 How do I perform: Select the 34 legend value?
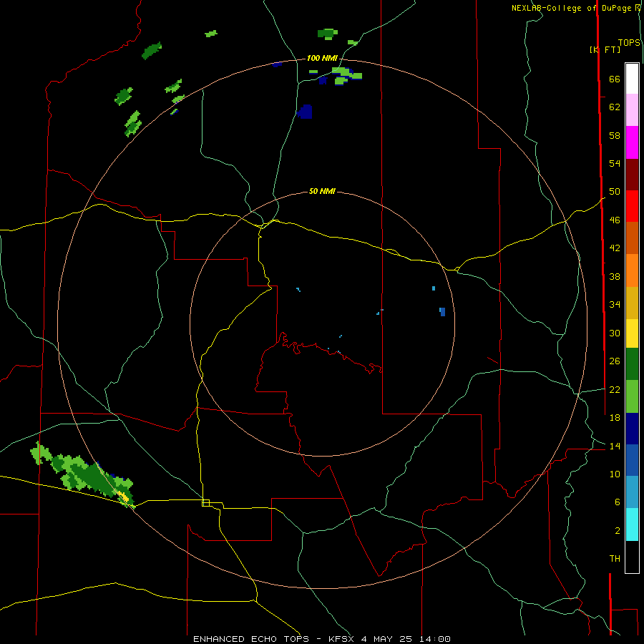click(x=615, y=304)
